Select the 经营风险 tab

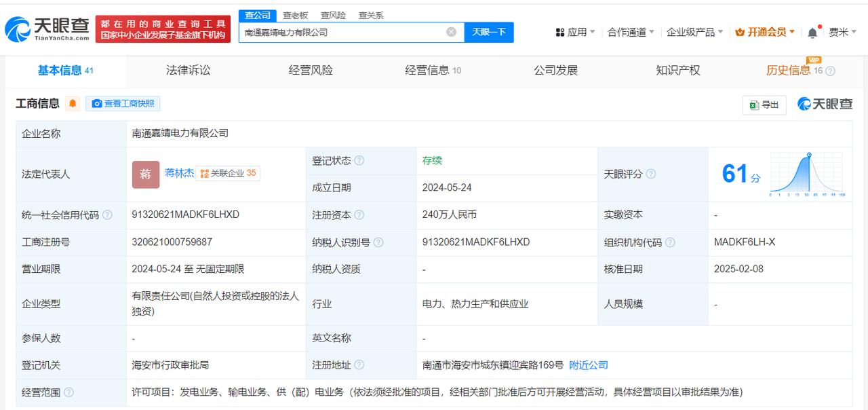(x=311, y=71)
